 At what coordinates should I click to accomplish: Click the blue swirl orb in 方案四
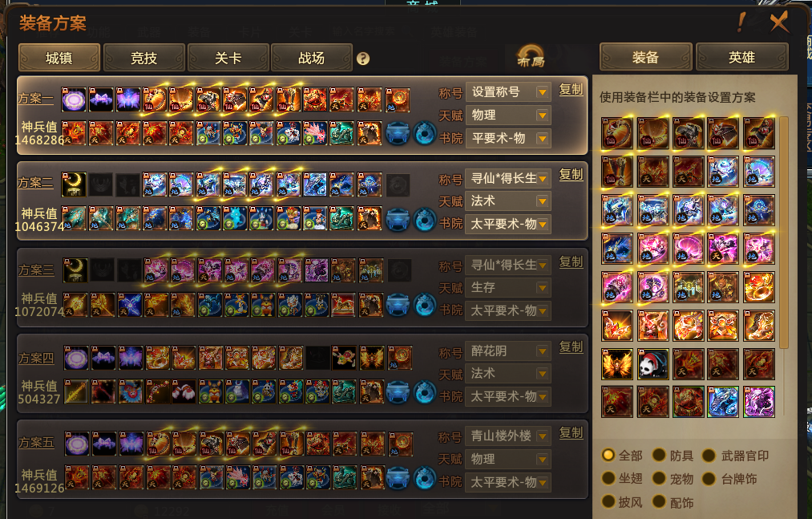pyautogui.click(x=425, y=392)
